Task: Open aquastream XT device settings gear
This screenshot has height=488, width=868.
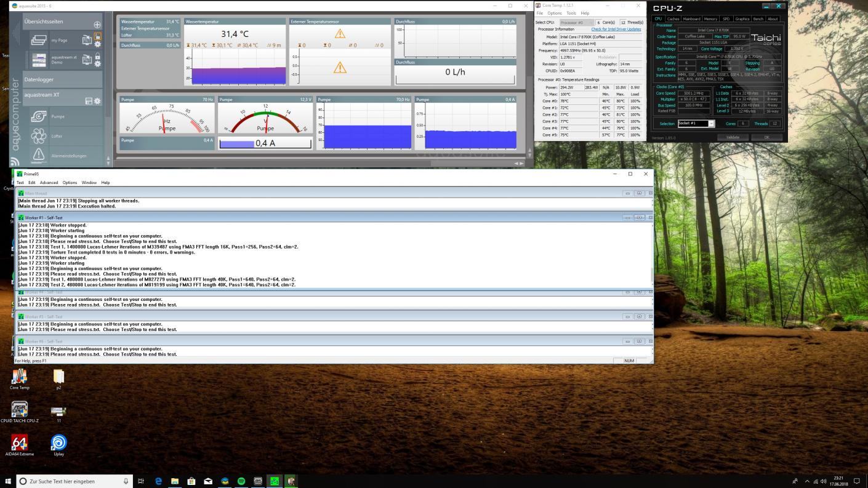Action: [97, 101]
